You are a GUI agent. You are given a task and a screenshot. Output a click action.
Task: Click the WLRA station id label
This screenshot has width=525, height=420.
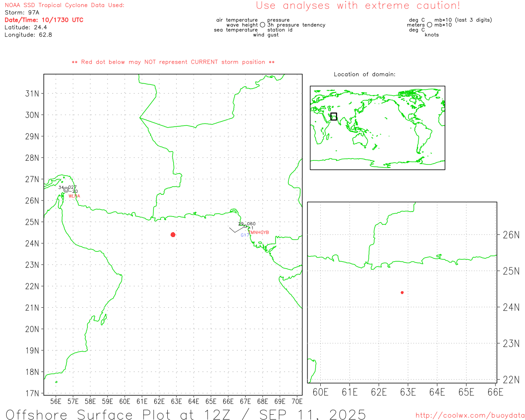(74, 196)
